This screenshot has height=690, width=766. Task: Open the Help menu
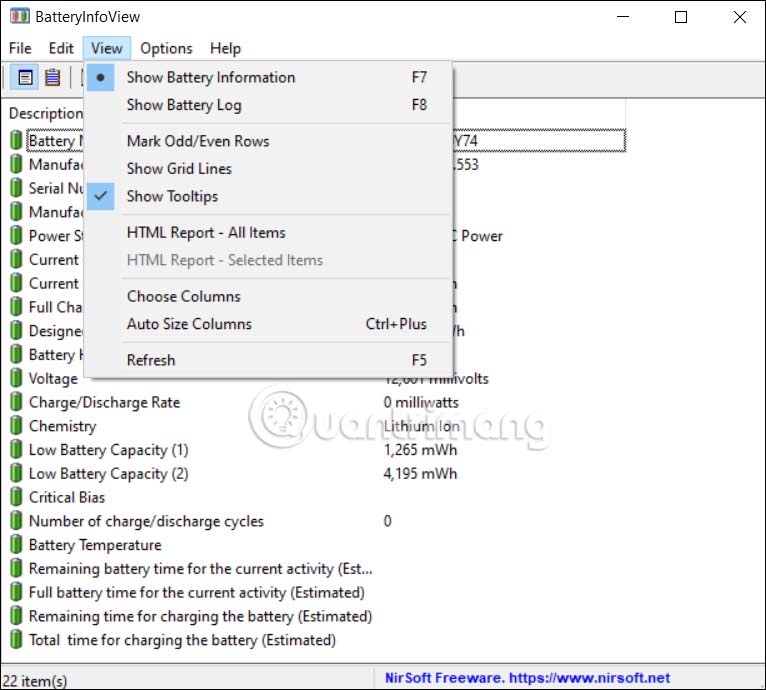coord(225,48)
